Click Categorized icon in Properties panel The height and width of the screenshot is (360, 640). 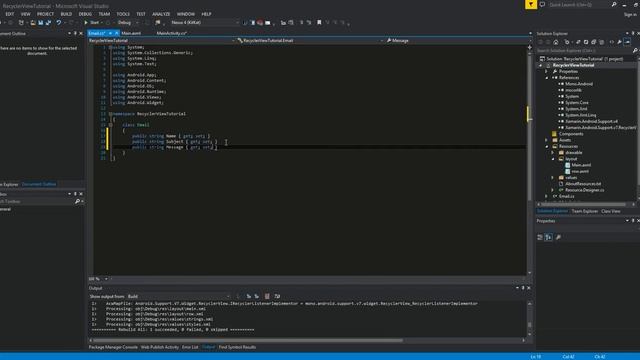[x=540, y=237]
